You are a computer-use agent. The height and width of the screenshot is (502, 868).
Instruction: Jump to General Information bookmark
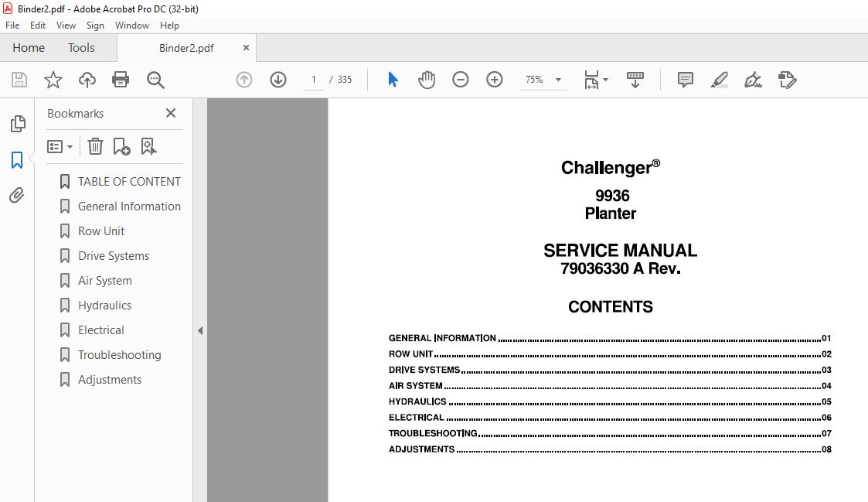[129, 206]
